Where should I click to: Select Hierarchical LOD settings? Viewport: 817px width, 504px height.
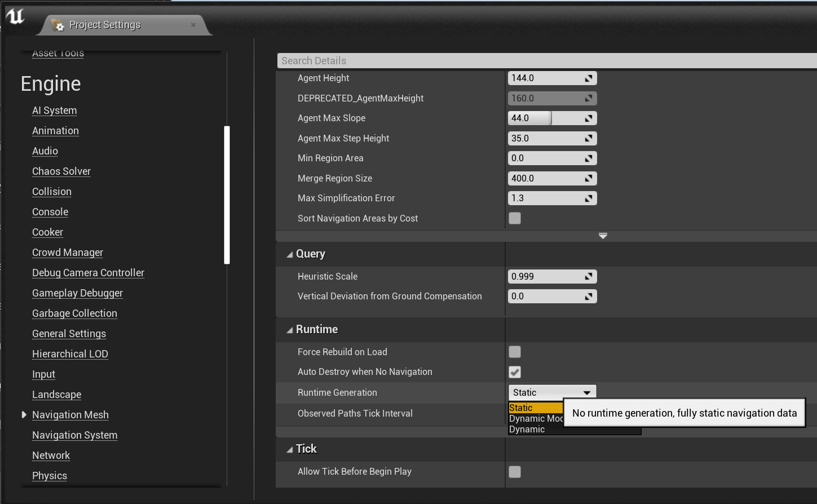(x=70, y=354)
